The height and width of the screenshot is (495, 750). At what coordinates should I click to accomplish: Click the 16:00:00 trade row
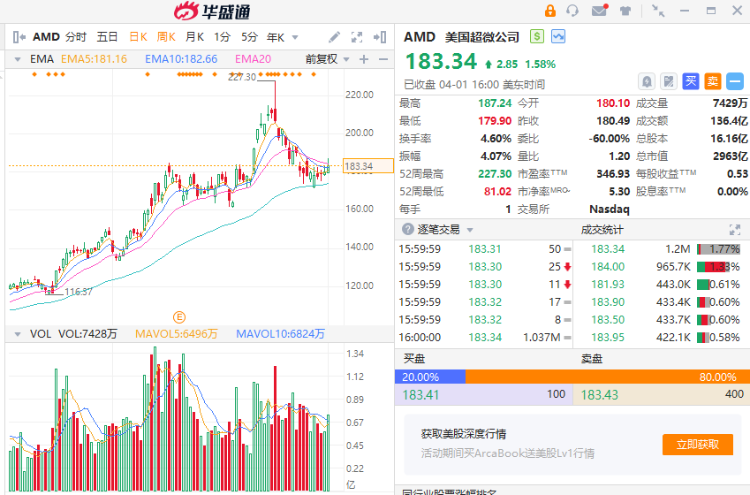coord(485,337)
